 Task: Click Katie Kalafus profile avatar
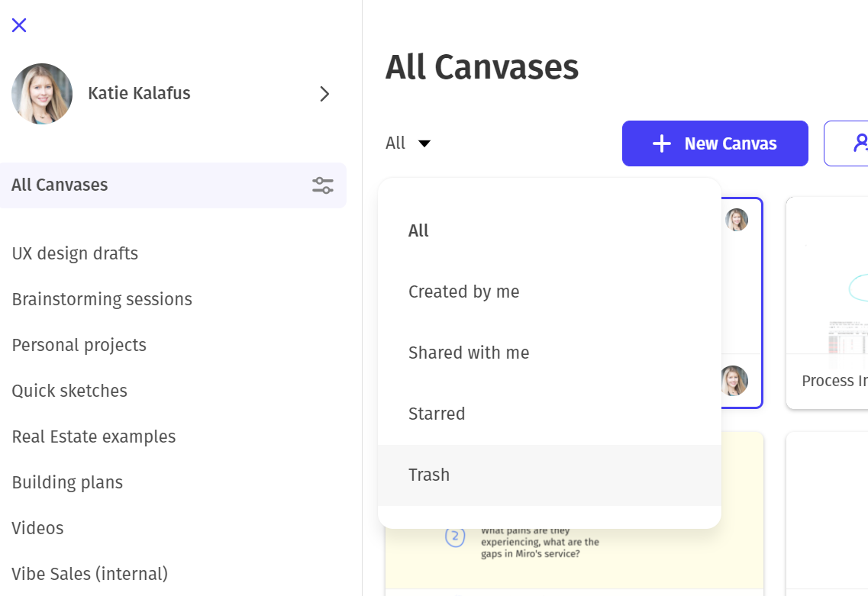42,94
